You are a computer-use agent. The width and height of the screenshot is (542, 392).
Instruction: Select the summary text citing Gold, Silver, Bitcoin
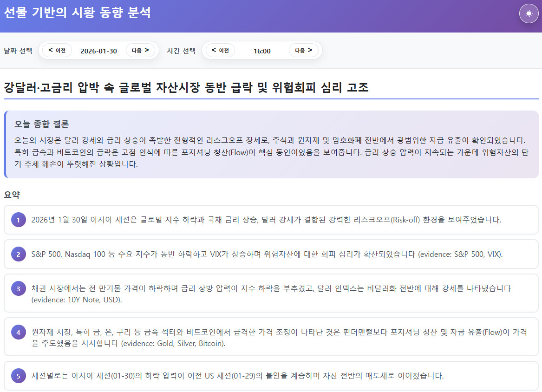click(x=279, y=338)
